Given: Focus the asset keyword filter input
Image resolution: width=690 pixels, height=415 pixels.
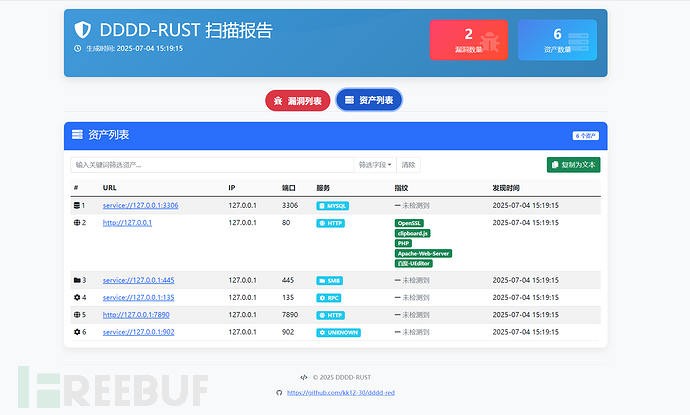Looking at the screenshot, I should click(x=212, y=165).
